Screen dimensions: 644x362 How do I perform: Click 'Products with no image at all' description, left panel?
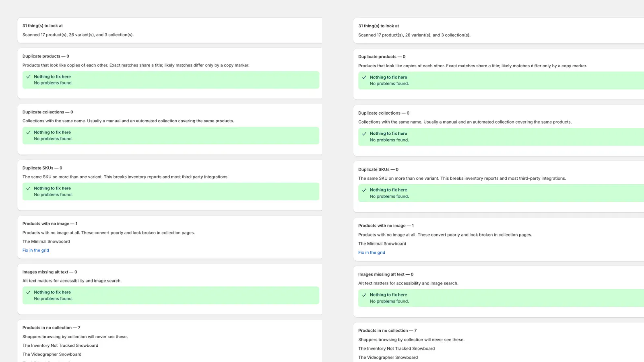tap(109, 232)
